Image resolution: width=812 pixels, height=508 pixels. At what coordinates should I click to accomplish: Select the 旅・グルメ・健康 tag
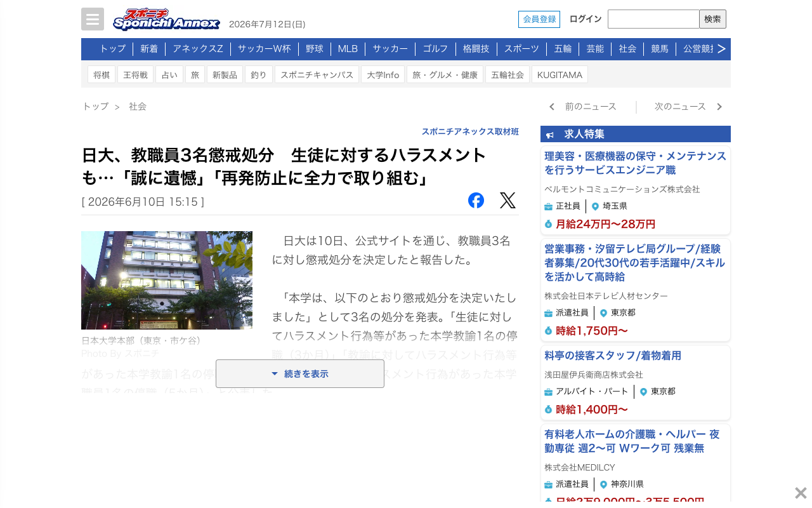pyautogui.click(x=445, y=74)
